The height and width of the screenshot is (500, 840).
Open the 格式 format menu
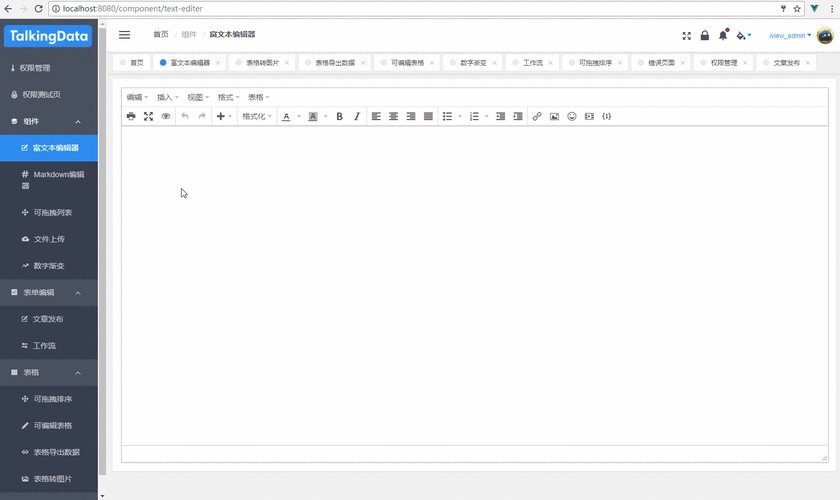point(229,98)
